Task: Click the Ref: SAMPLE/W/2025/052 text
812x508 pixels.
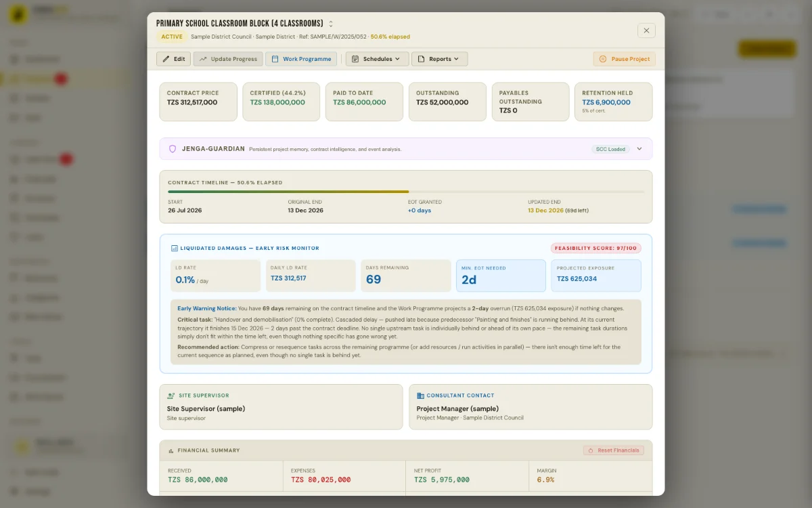Action: (333, 37)
